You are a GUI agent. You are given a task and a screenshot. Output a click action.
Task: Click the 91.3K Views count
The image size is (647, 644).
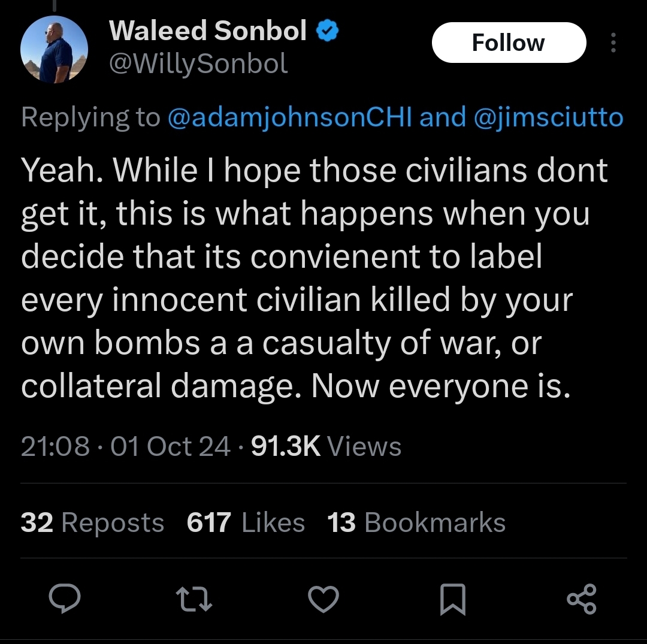tap(326, 446)
